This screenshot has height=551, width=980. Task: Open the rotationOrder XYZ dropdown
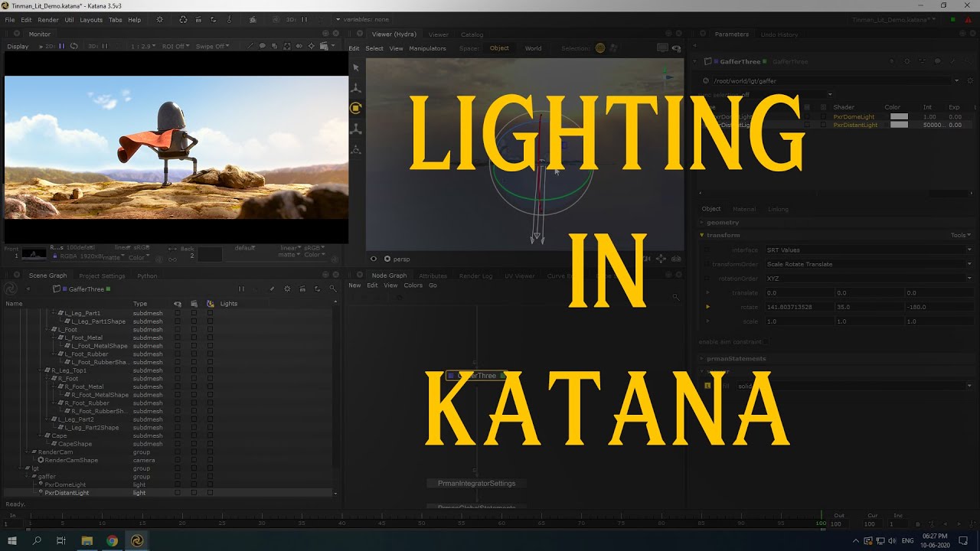tap(868, 279)
